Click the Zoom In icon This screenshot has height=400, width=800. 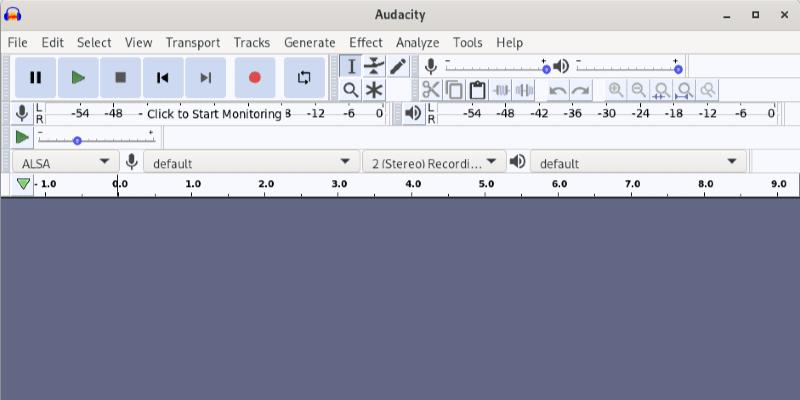click(x=616, y=90)
